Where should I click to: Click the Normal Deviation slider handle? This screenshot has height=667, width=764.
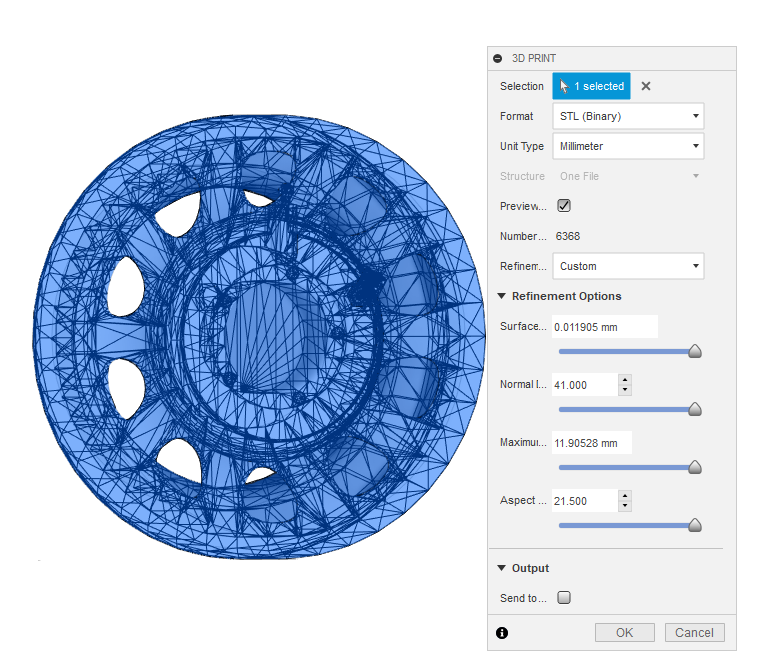click(x=695, y=410)
